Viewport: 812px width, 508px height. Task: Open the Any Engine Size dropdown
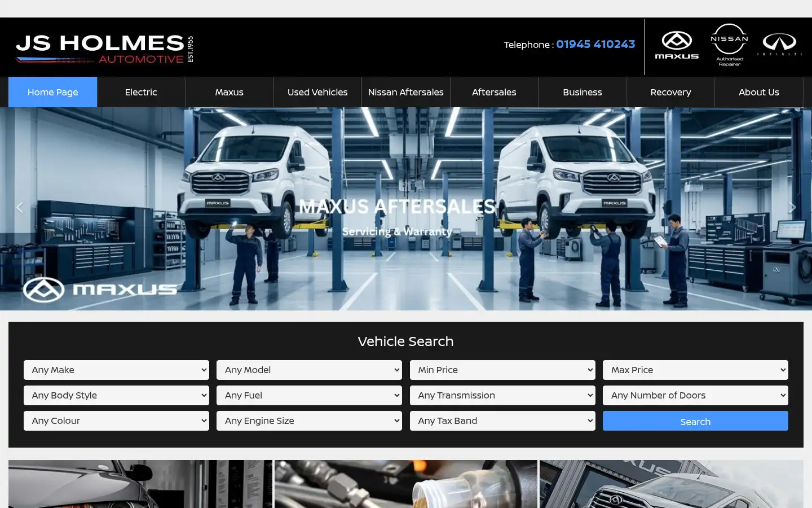[309, 421]
